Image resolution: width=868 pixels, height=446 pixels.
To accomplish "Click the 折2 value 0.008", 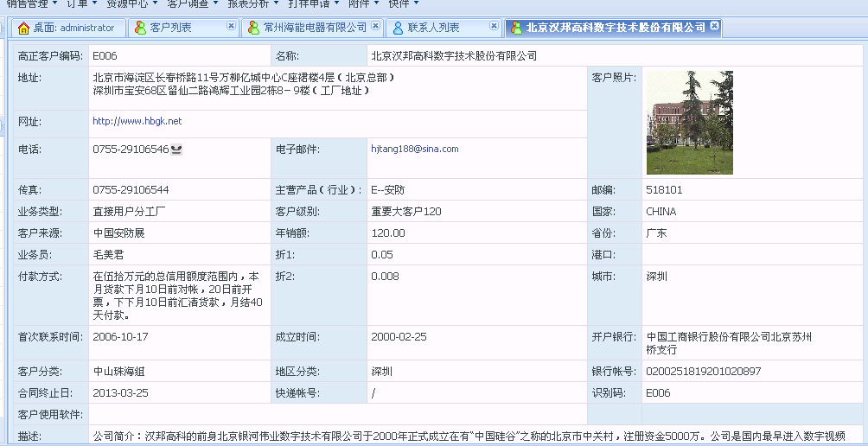I will (x=385, y=276).
